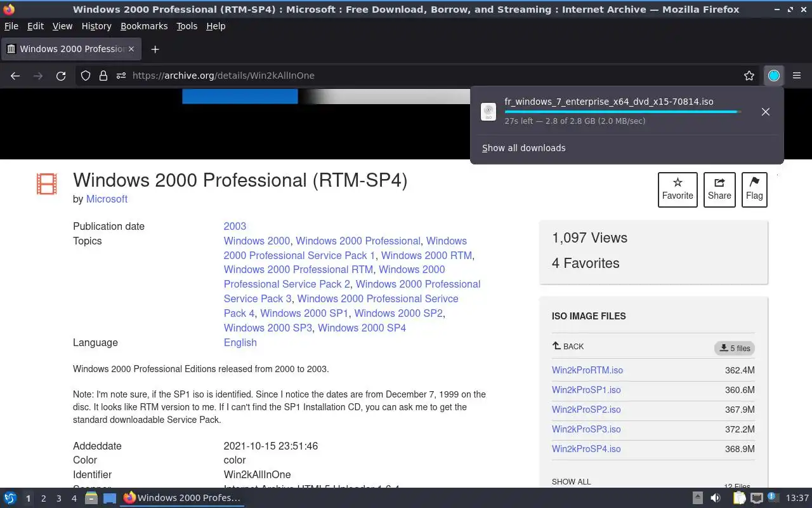
Task: Open the Tools menu
Action: tap(187, 26)
